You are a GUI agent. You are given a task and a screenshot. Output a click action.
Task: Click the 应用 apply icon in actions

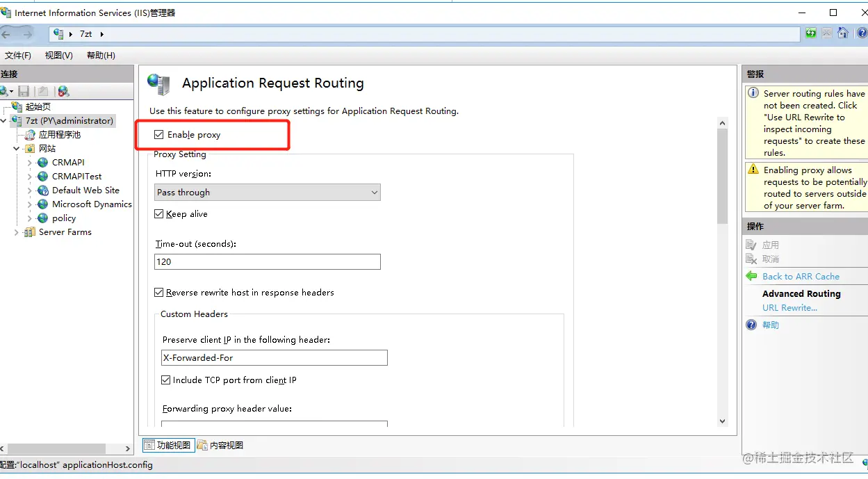click(x=751, y=245)
